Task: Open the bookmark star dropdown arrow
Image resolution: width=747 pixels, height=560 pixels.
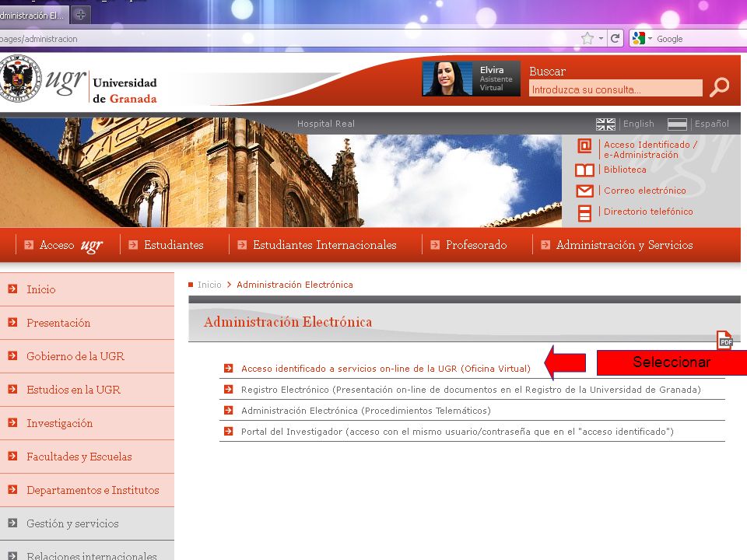Action: point(601,39)
